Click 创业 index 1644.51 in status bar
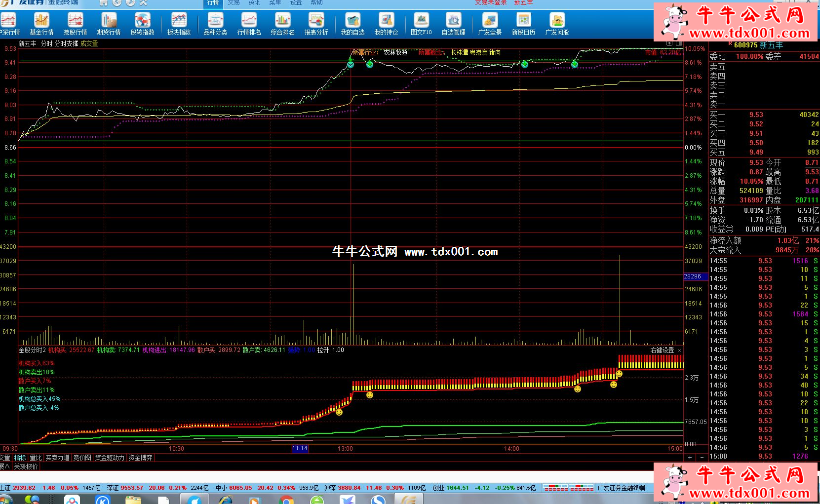Image resolution: width=820 pixels, height=504 pixels. tap(451, 488)
